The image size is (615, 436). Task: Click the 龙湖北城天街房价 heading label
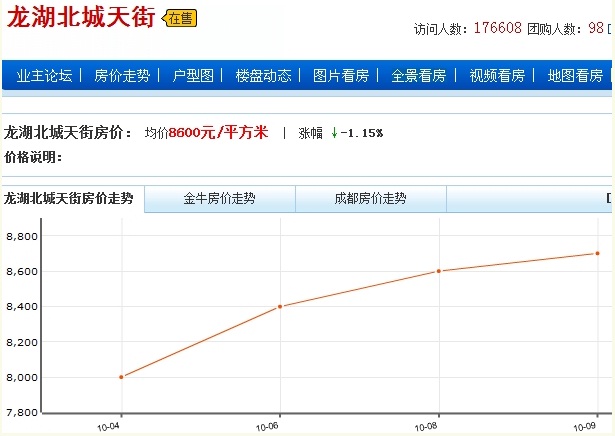(x=67, y=133)
